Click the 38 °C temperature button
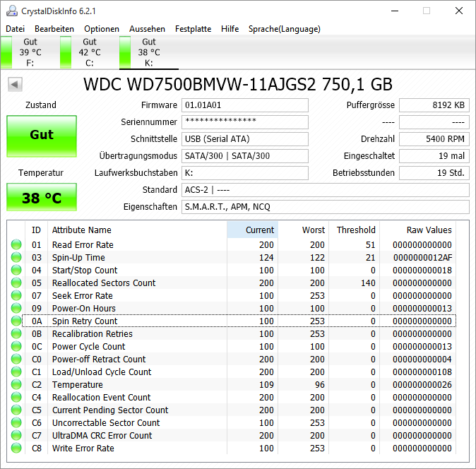 click(42, 197)
